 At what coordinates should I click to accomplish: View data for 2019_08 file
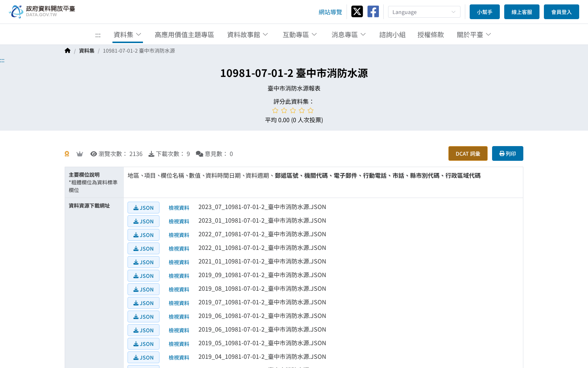pyautogui.click(x=179, y=290)
